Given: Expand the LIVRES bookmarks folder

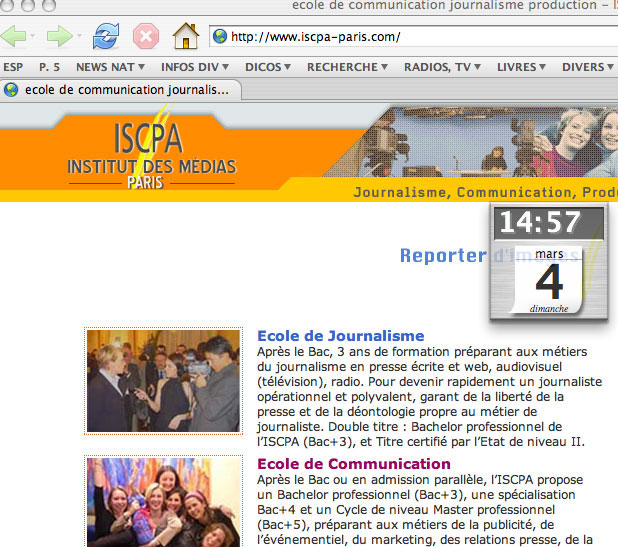Looking at the screenshot, I should [521, 67].
